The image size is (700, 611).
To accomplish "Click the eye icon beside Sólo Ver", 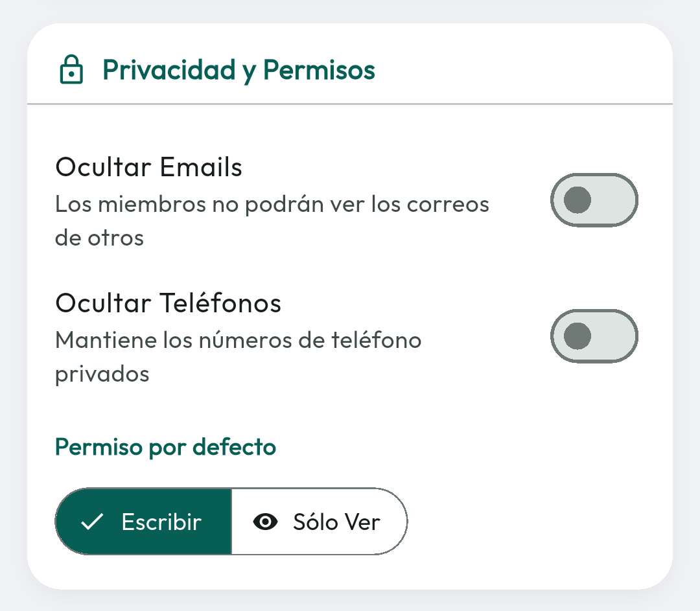I will [x=265, y=522].
